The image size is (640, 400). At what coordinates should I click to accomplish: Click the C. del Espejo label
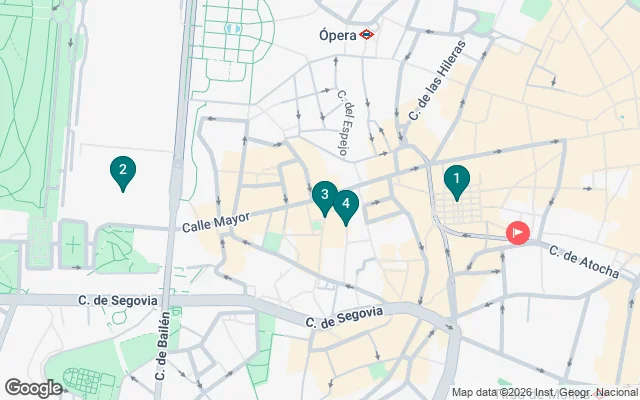tap(345, 122)
